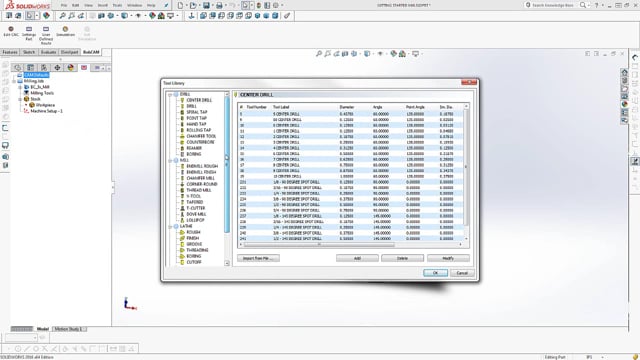
Task: Switch to the BobCAM tree manager tab icon
Action: [x=84, y=67]
